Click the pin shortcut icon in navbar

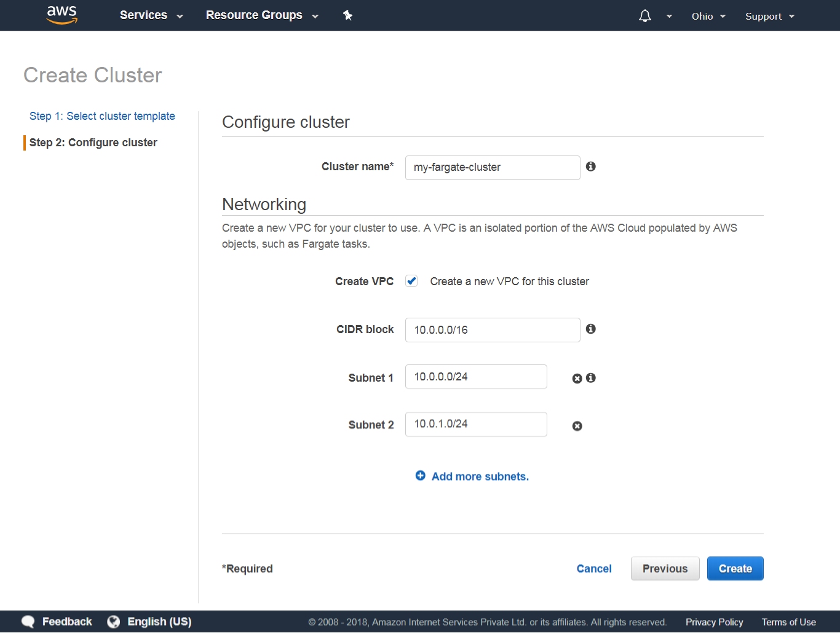347,15
